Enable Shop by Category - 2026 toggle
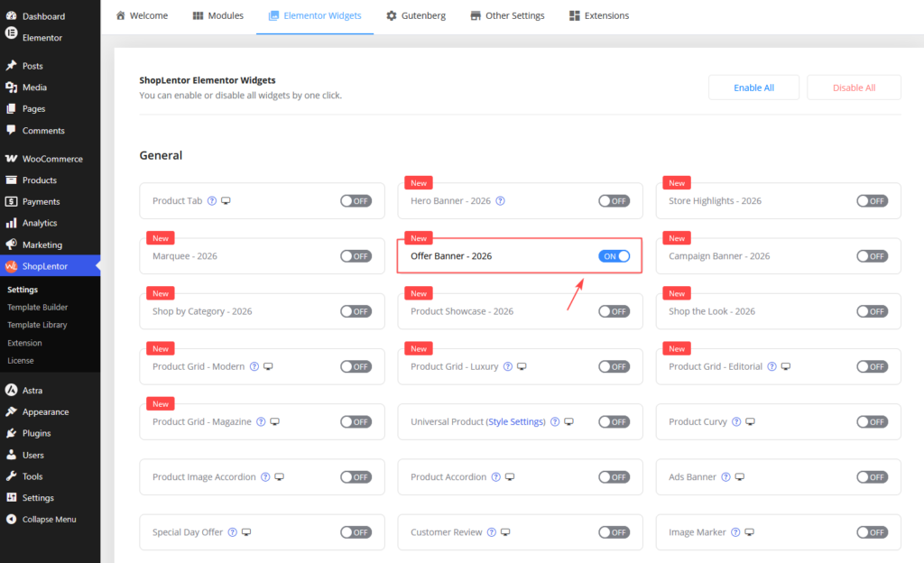 [x=356, y=311]
